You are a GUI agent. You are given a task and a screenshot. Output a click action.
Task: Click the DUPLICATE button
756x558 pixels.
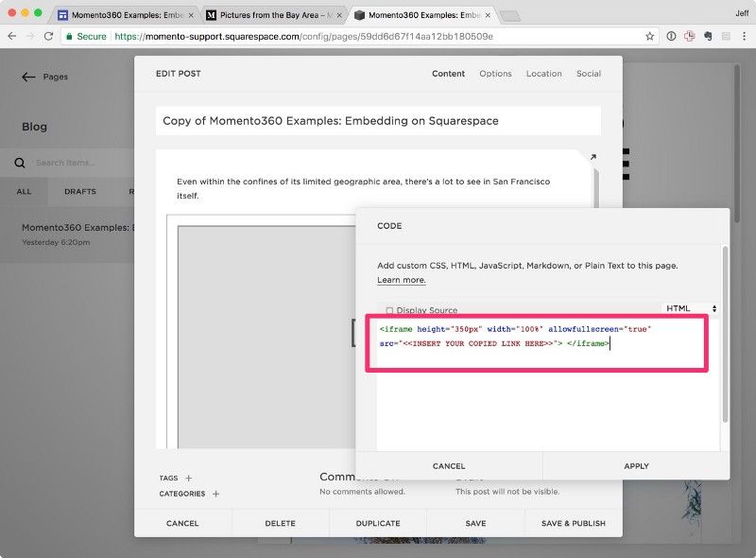pyautogui.click(x=378, y=523)
